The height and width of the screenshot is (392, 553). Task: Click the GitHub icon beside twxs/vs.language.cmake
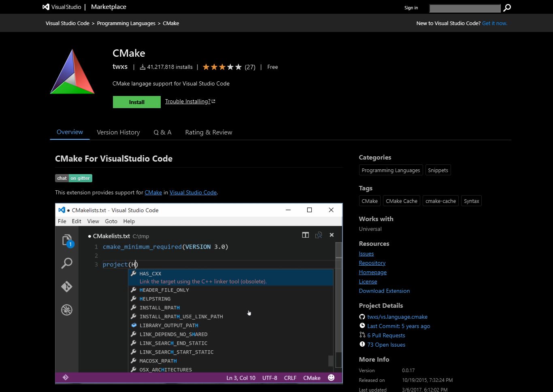click(362, 317)
